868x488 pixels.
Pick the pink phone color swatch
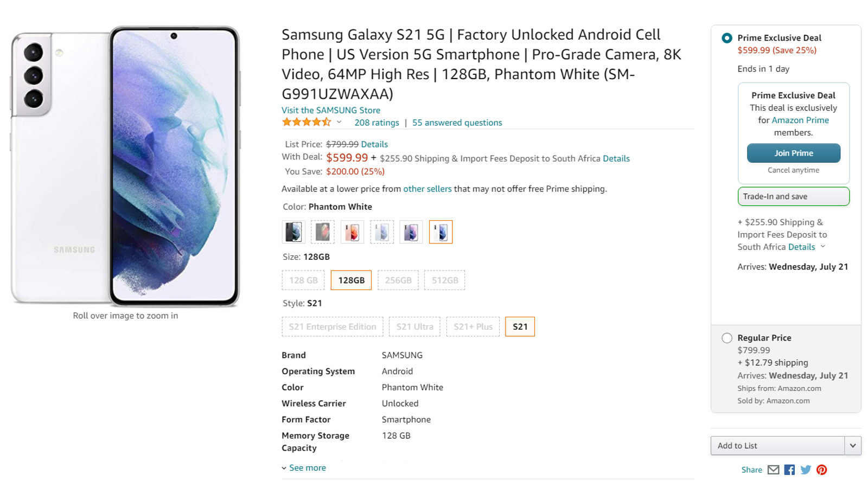[x=352, y=232]
